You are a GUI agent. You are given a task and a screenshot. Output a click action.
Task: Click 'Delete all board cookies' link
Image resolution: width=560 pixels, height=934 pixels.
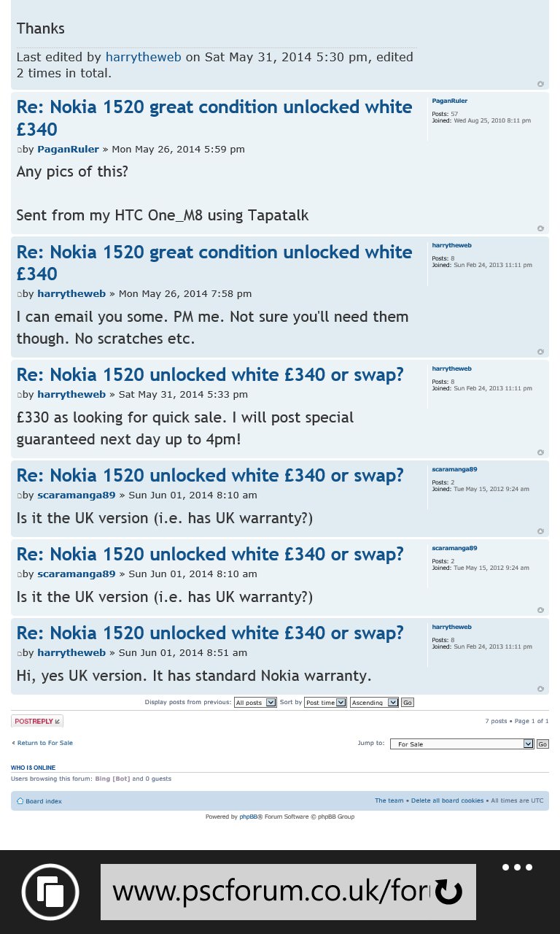click(x=447, y=800)
